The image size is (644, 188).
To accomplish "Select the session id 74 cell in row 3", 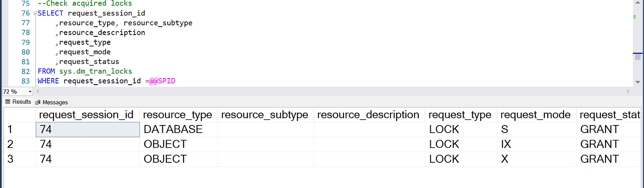I will coord(87,159).
